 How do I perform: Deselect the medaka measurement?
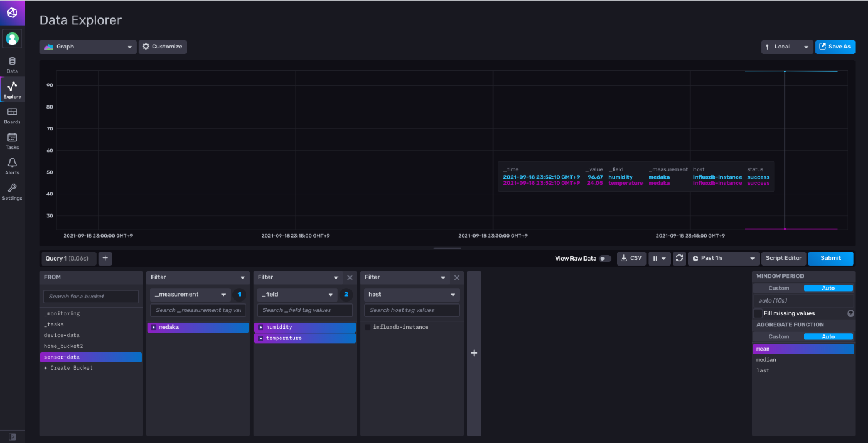tap(198, 327)
